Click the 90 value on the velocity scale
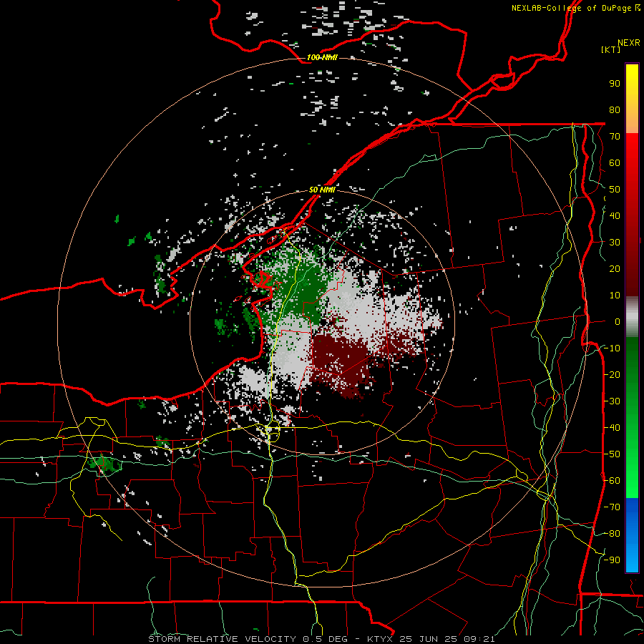The width and height of the screenshot is (644, 644). (615, 84)
